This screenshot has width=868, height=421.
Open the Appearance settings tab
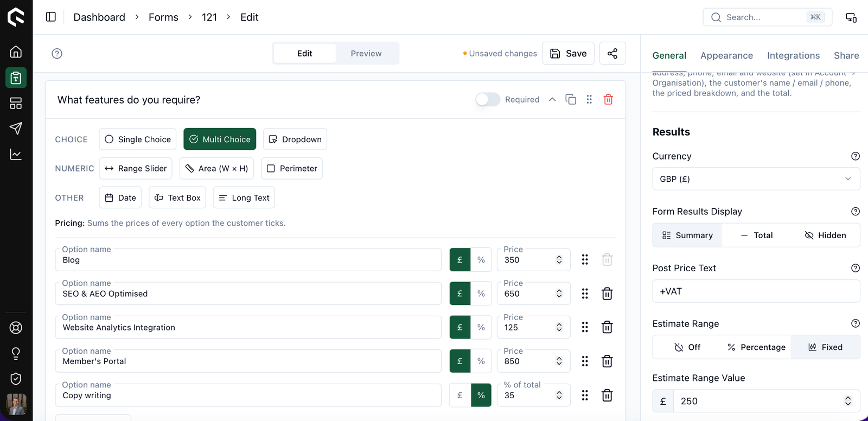click(726, 55)
